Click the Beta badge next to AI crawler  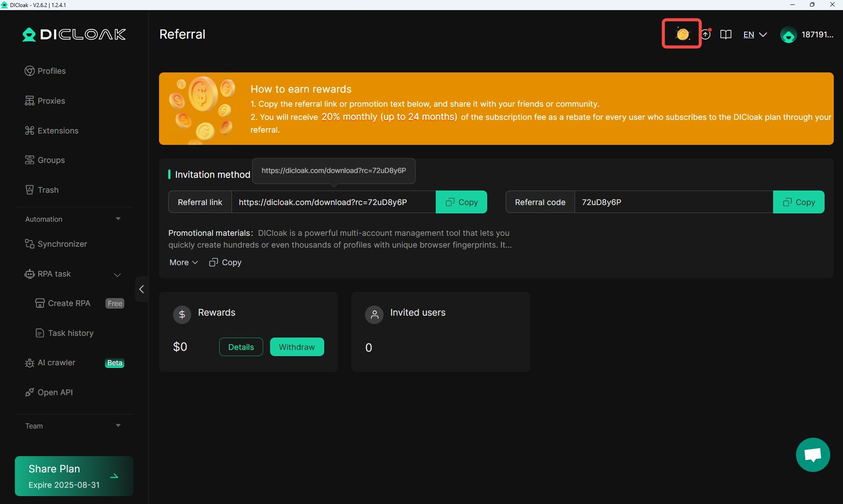115,363
